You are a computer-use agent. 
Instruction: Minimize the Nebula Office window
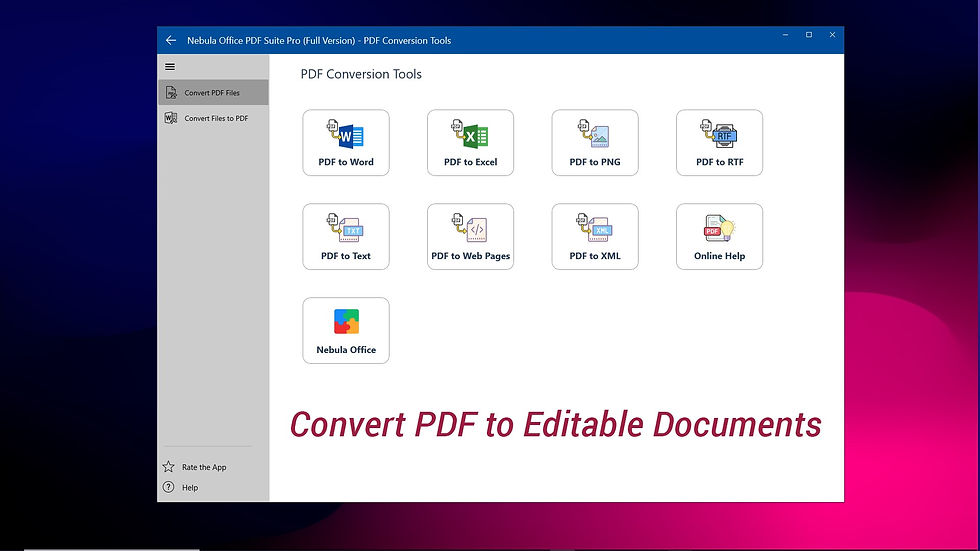point(785,35)
